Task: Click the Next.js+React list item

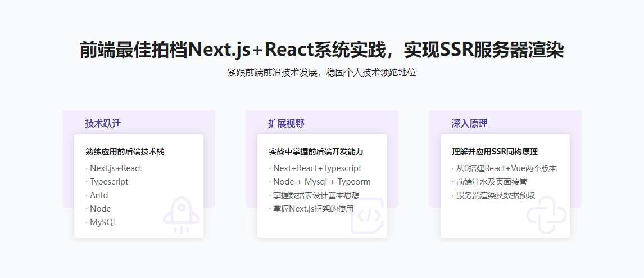Action: pyautogui.click(x=116, y=168)
